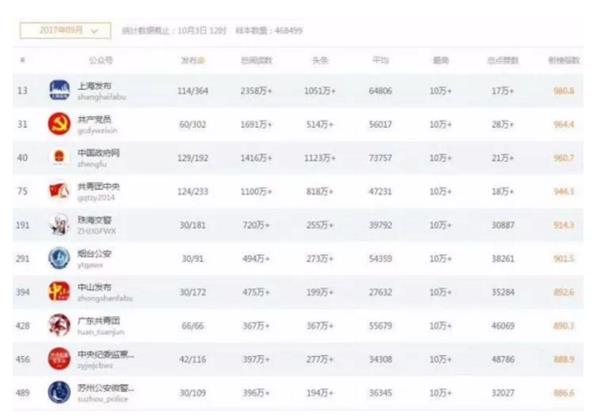This screenshot has height=420, width=600.
Task: Click the 48786 total likes value
Action: (x=503, y=360)
